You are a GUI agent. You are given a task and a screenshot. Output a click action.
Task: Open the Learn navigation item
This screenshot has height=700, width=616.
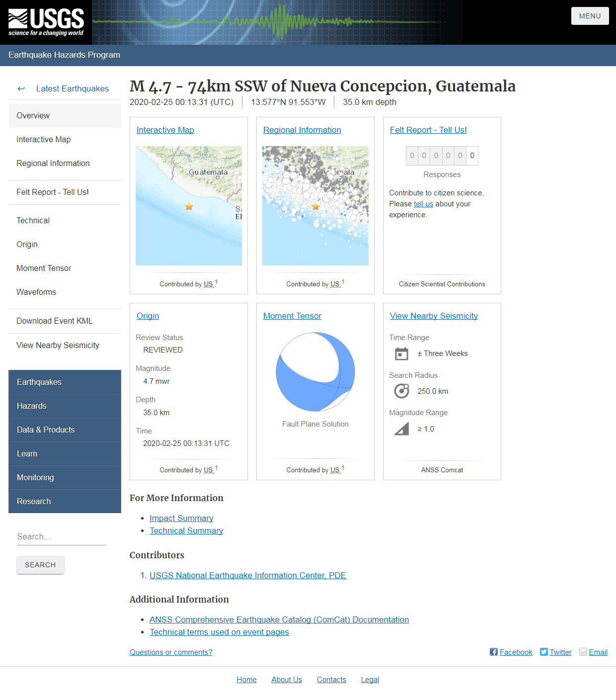pyautogui.click(x=65, y=453)
